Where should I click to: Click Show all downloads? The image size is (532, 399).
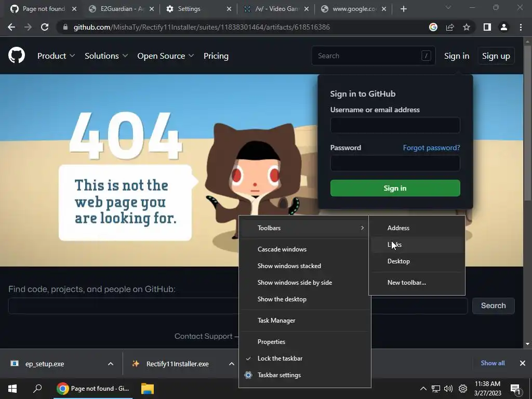click(x=493, y=363)
